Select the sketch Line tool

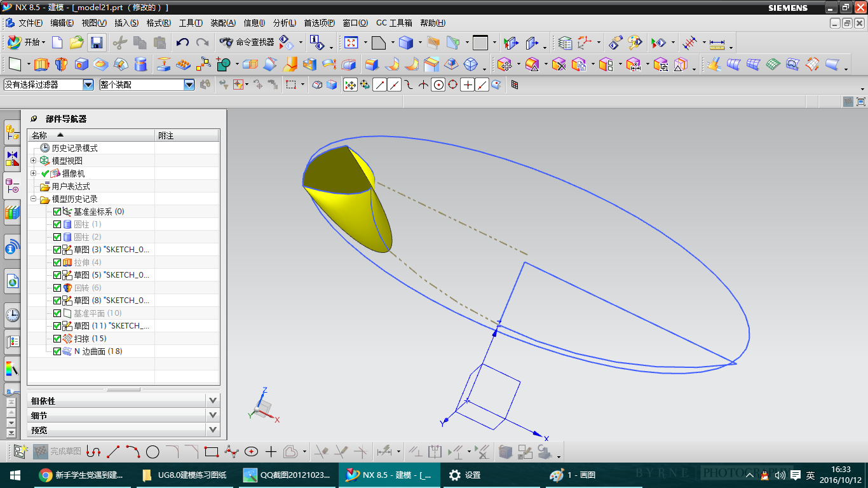coord(113,452)
